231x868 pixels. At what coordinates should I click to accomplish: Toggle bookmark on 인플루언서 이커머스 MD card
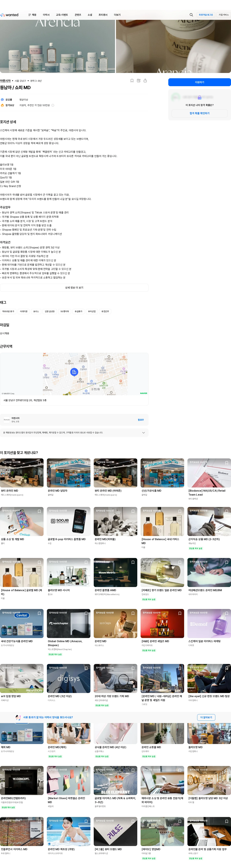(x=39, y=821)
